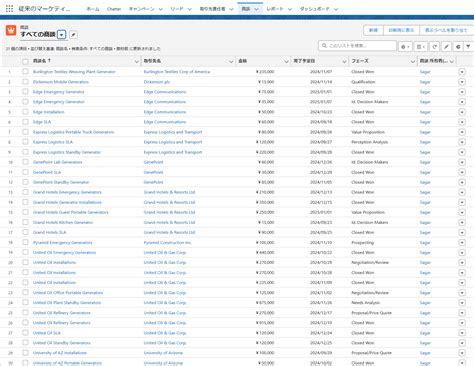474x366 pixels.
Task: Switch to the リード tab
Action: [x=177, y=9]
